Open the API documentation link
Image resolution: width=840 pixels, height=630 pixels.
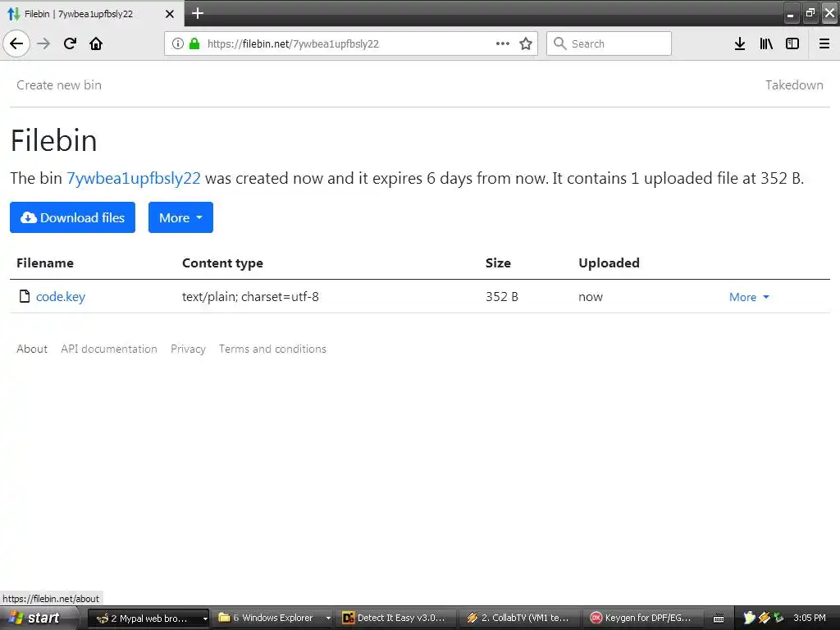pyautogui.click(x=109, y=349)
